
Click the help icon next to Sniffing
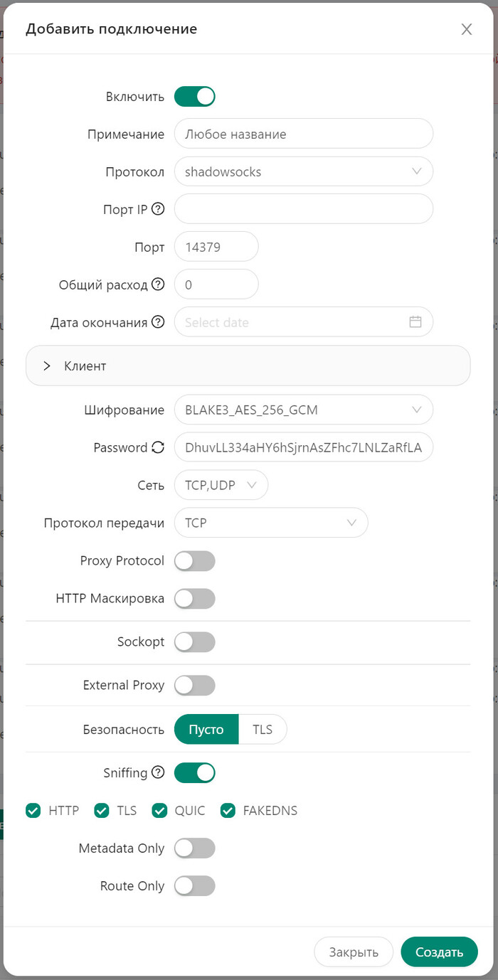click(157, 771)
